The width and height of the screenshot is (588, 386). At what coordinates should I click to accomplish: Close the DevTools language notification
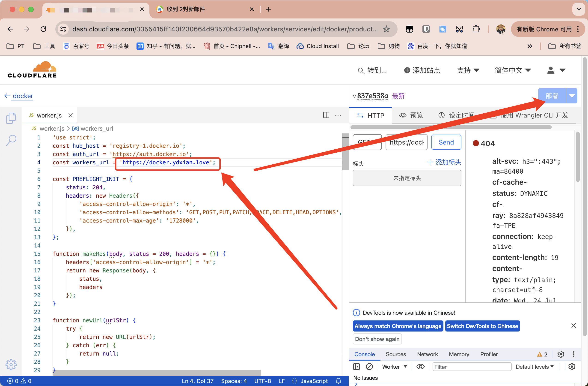pyautogui.click(x=573, y=326)
